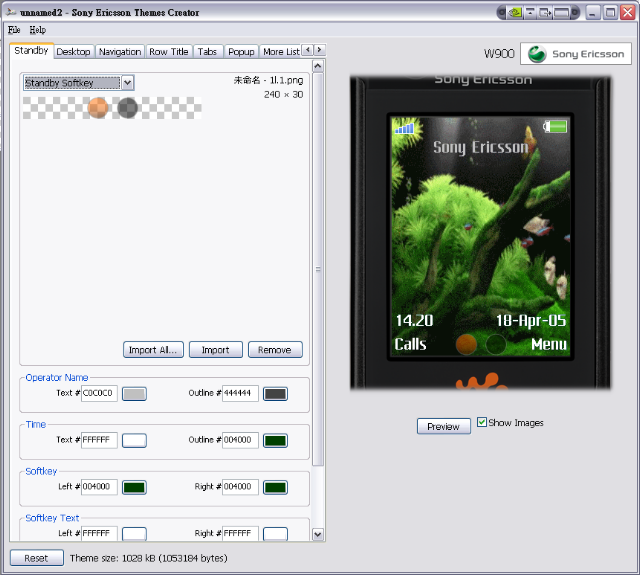Click Sony Ericsson operator name on phone screen
This screenshot has height=575, width=640.
481,147
